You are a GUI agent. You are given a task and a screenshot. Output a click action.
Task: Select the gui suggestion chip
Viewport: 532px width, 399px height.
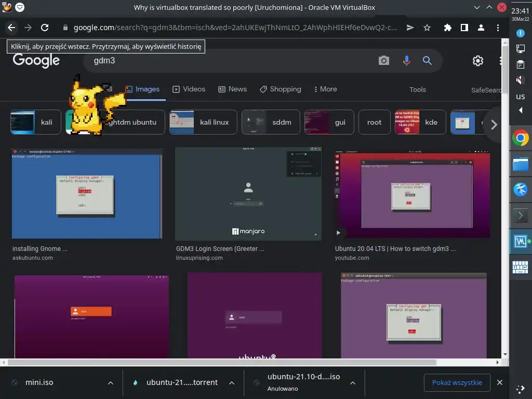coord(329,122)
